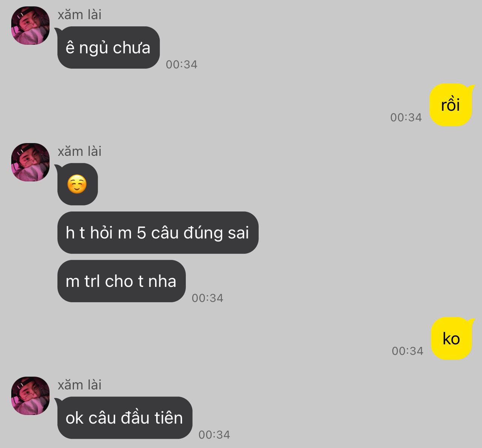Click the 00:34 timestamp beside "ê ngủ chưa"

click(x=182, y=65)
